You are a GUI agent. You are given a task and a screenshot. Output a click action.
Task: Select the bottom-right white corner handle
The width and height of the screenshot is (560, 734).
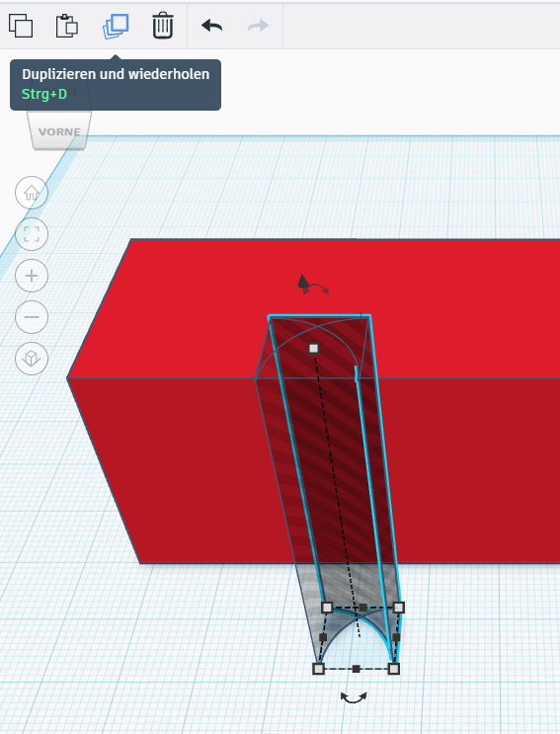(x=394, y=669)
